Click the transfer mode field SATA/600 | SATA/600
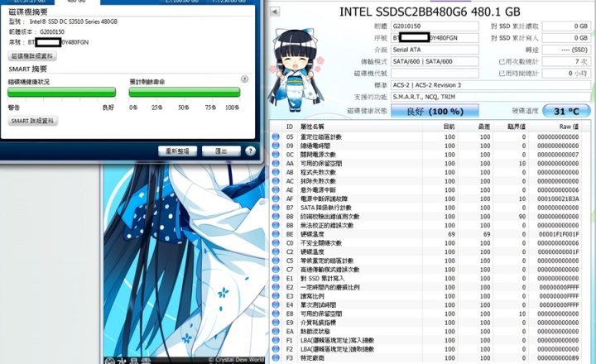Screen dimensions: 596x364 click(x=435, y=61)
